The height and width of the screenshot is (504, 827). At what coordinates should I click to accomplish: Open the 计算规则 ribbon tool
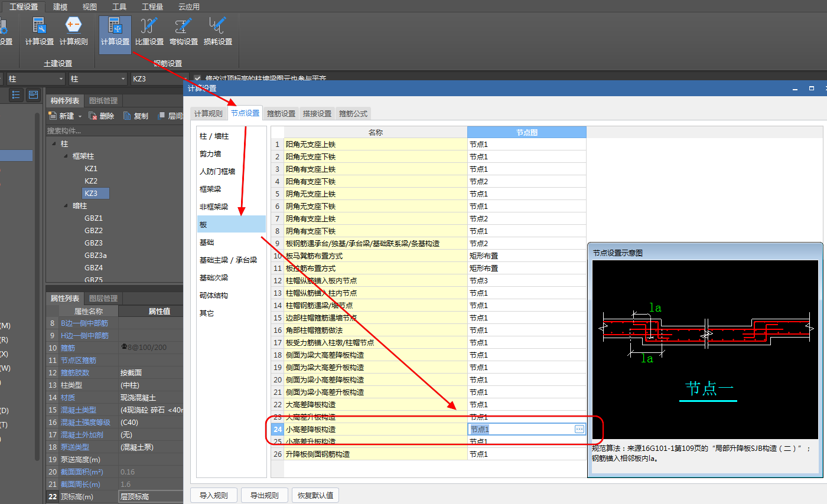(x=73, y=32)
